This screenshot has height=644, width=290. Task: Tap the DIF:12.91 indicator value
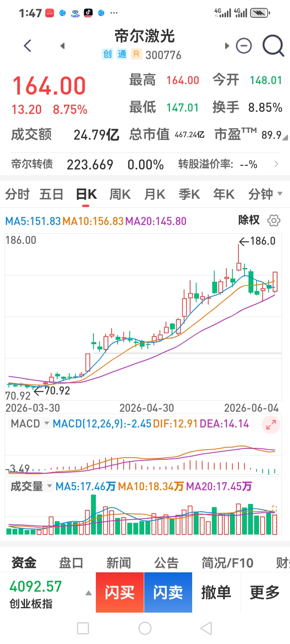coord(176,424)
